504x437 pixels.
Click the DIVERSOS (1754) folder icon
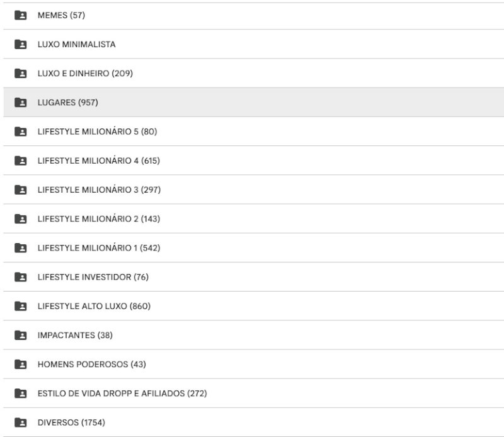point(21,423)
